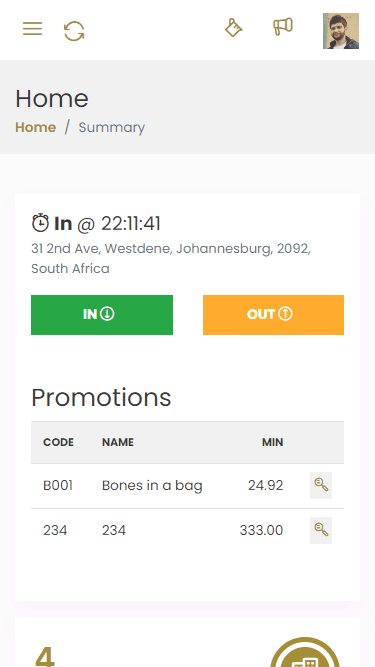375x667 pixels.
Task: Click the round gold icon at bottom
Action: click(305, 653)
